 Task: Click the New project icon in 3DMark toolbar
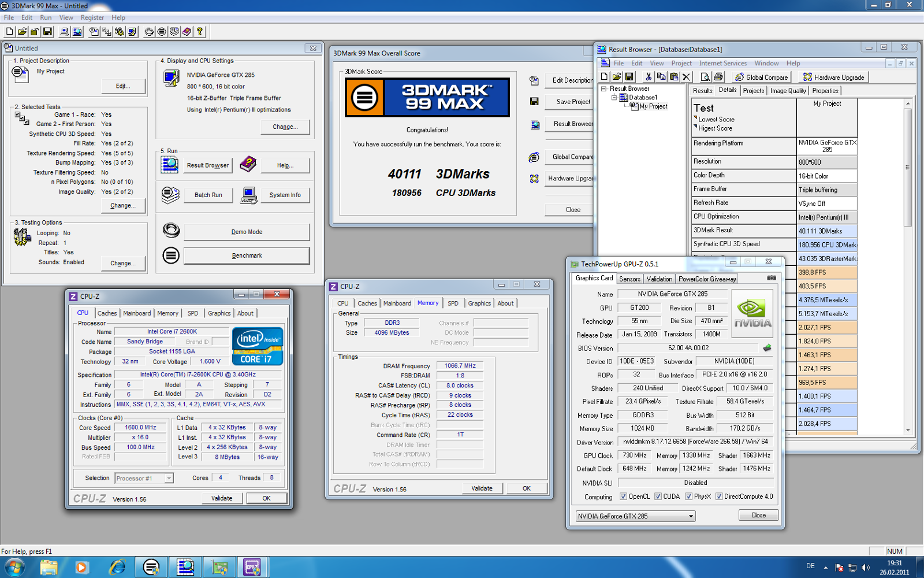point(10,32)
